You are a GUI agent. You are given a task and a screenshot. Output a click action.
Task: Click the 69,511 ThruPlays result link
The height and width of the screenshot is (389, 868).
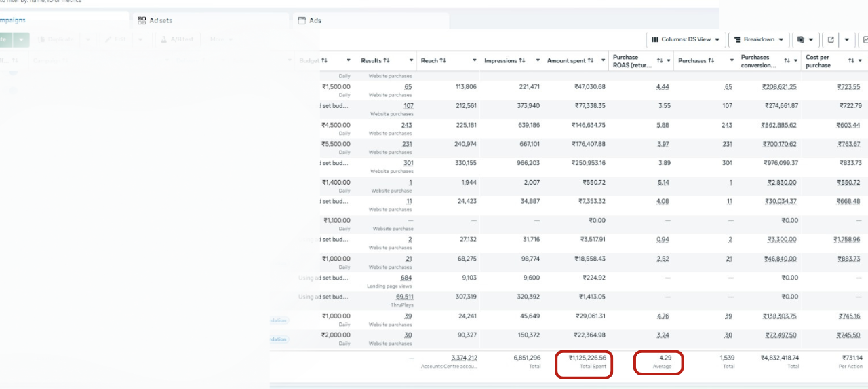[x=404, y=297]
